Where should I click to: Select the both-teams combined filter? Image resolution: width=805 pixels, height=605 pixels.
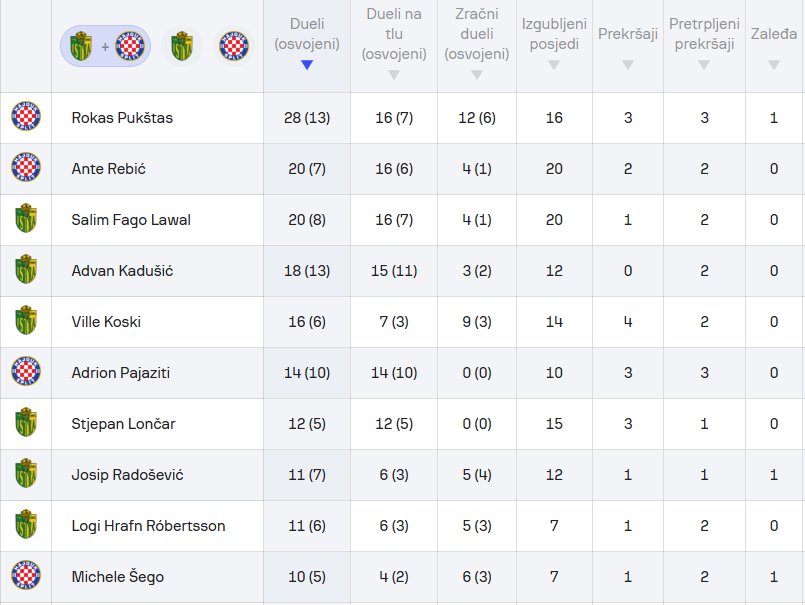coord(105,46)
